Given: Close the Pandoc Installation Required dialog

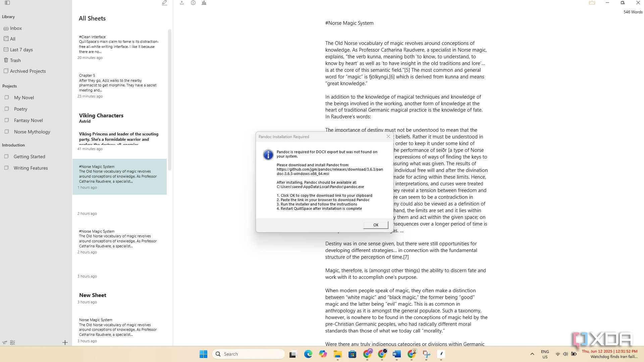Looking at the screenshot, I should tap(388, 136).
